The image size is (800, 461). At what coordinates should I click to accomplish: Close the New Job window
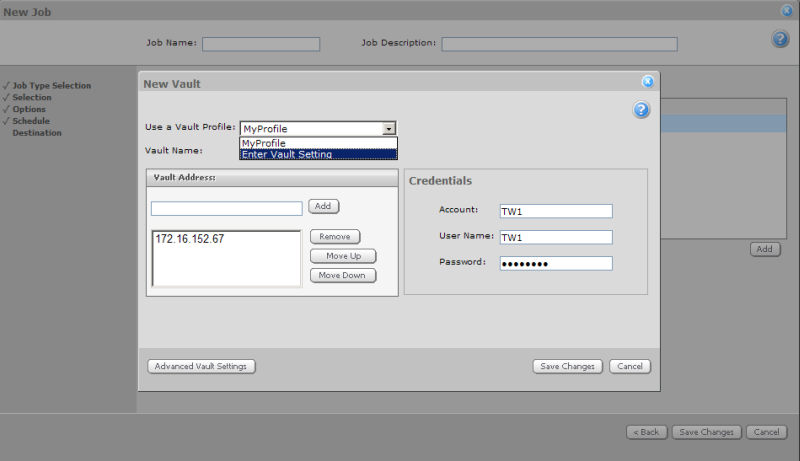click(x=787, y=11)
